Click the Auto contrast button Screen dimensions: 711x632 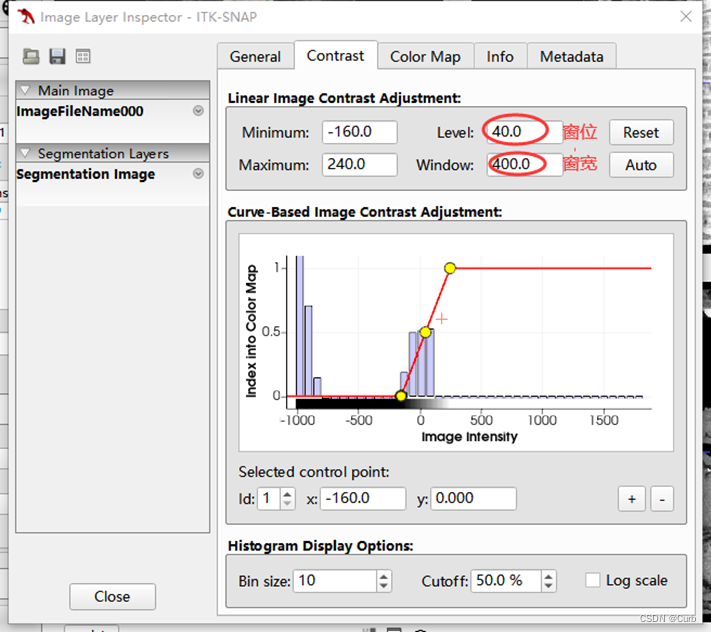point(641,165)
